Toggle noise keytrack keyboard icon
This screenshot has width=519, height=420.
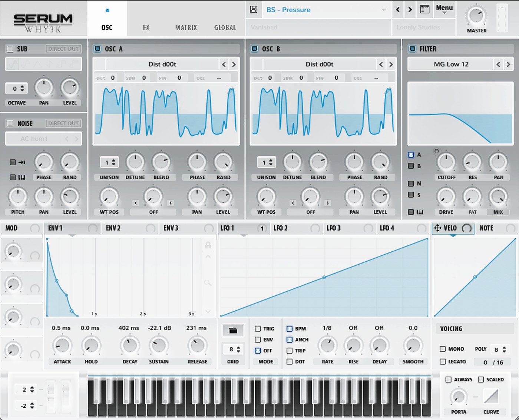18,177
